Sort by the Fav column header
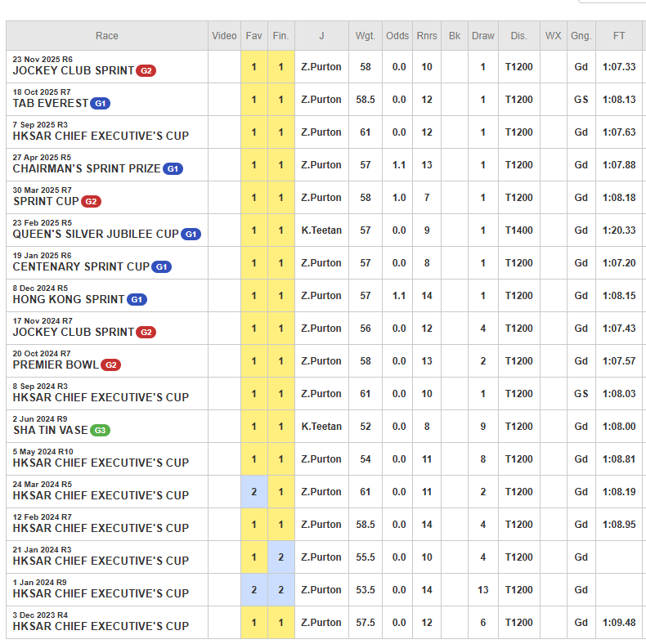Screen dimensions: 646x644 pyautogui.click(x=253, y=36)
